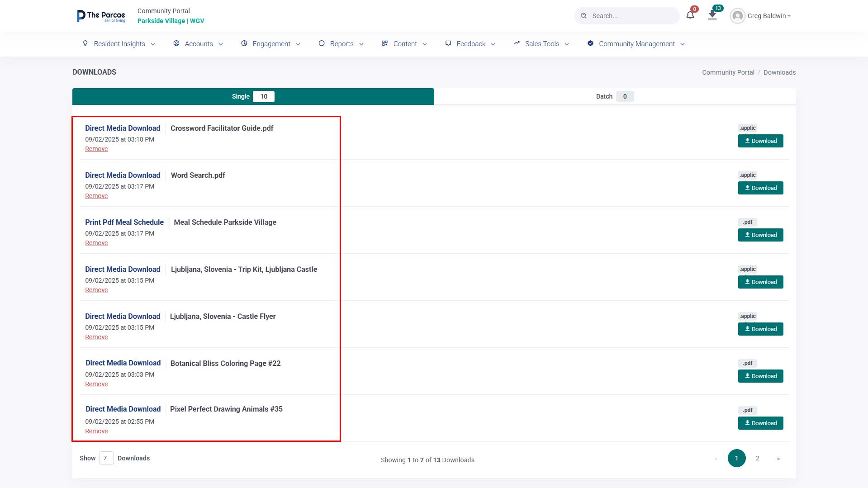
Task: Select pagination page 1
Action: (736, 458)
